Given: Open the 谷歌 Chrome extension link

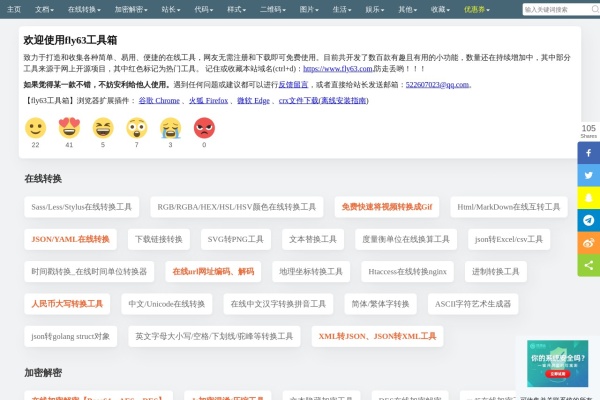Looking at the screenshot, I should click(160, 101).
